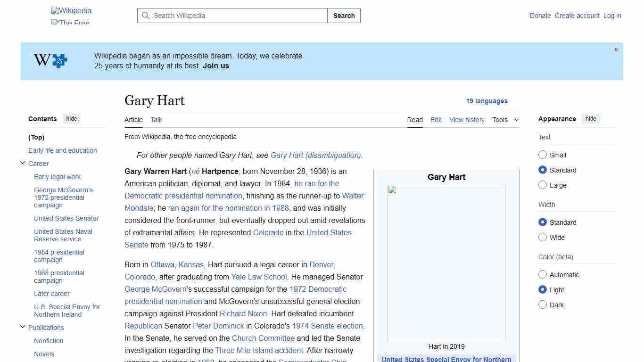Dismiss the anniversary banner with the × icon
The height and width of the screenshot is (362, 644).
[616, 49]
